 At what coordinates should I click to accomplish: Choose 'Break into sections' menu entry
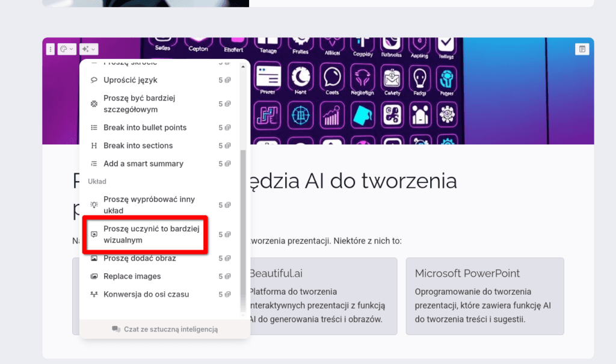(160, 146)
